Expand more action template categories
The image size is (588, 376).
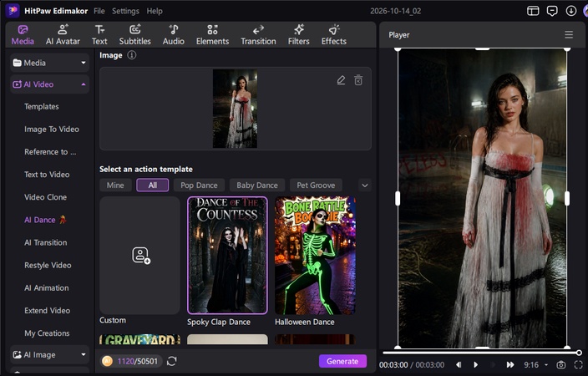[365, 185]
